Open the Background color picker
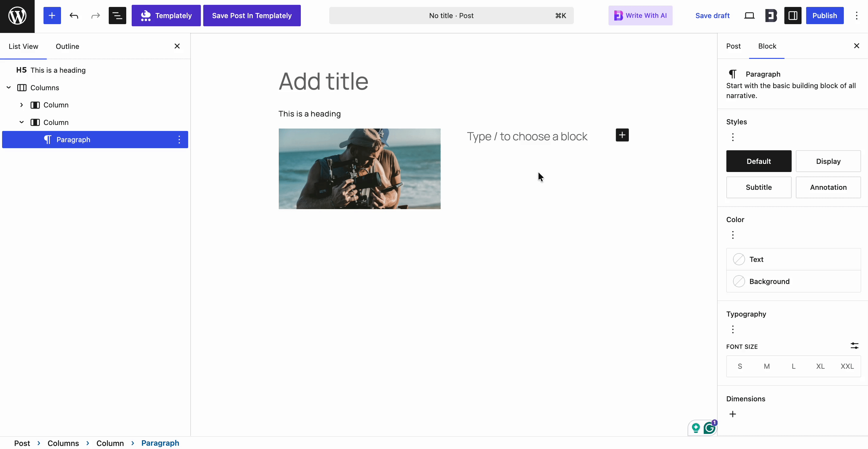The image size is (868, 449). pyautogui.click(x=793, y=282)
